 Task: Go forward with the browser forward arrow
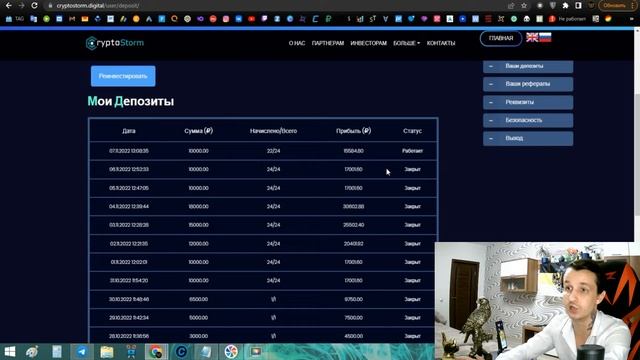pos(21,6)
